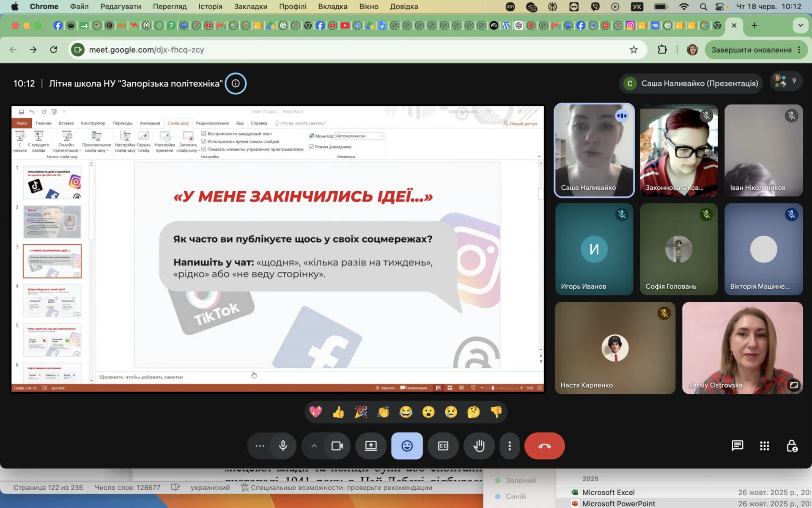
Task: Send the thumbs up reaction
Action: pyautogui.click(x=338, y=412)
